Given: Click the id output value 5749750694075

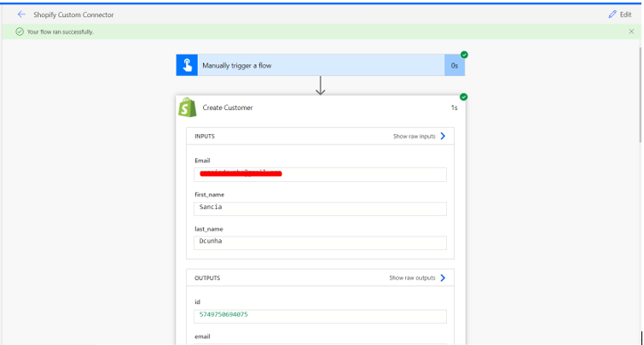Looking at the screenshot, I should pos(223,314).
